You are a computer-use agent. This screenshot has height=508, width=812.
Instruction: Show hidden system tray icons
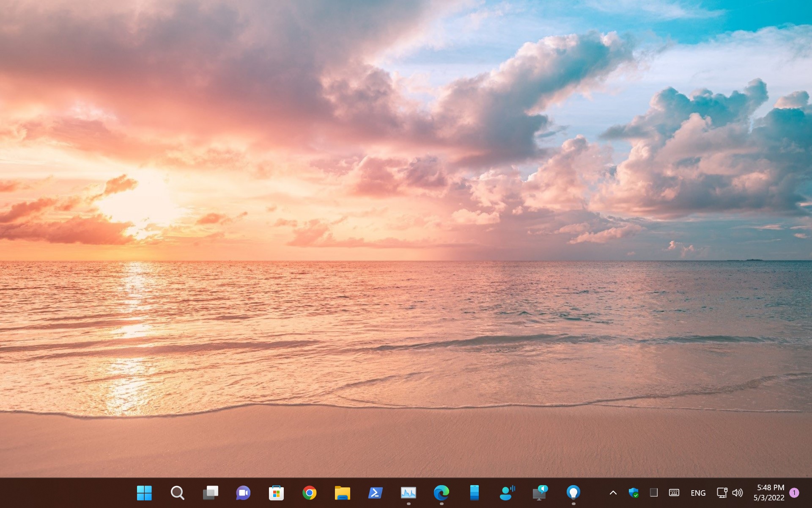pyautogui.click(x=613, y=493)
